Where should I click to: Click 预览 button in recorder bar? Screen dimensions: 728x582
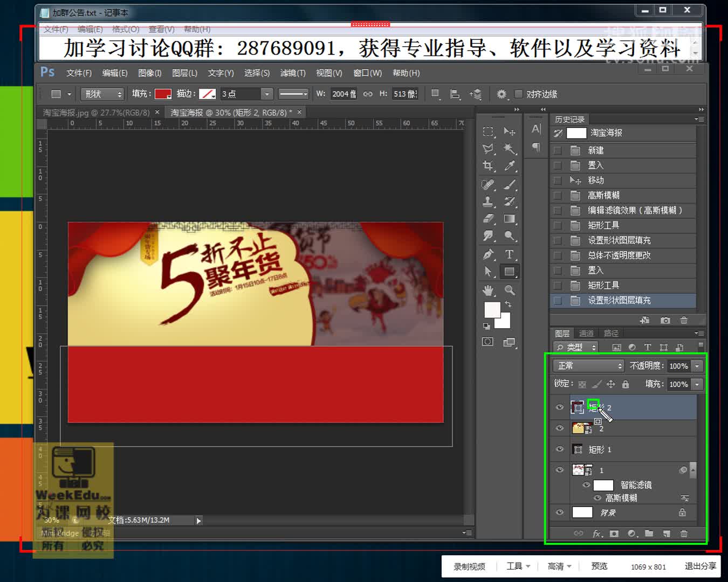point(599,566)
